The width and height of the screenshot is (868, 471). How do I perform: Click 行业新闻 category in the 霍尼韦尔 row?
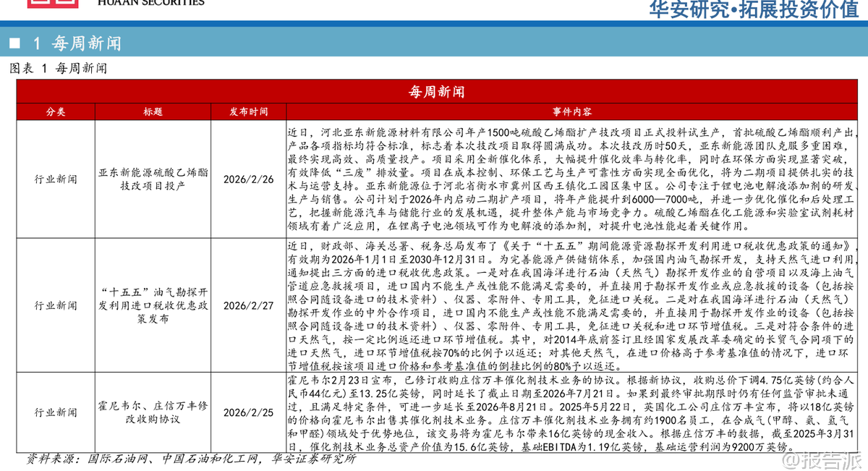[x=56, y=412]
